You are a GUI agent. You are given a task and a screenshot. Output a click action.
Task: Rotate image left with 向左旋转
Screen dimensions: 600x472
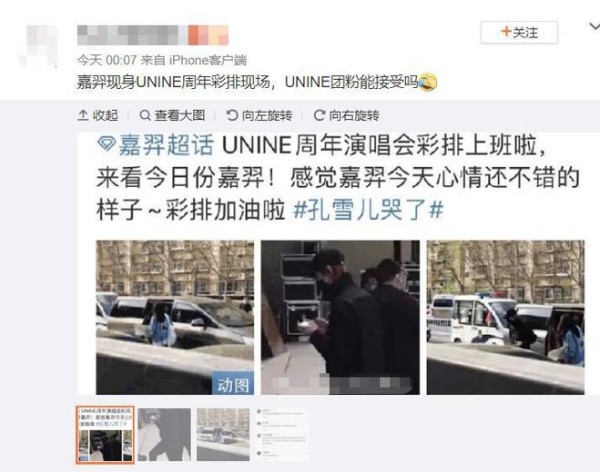click(x=259, y=115)
